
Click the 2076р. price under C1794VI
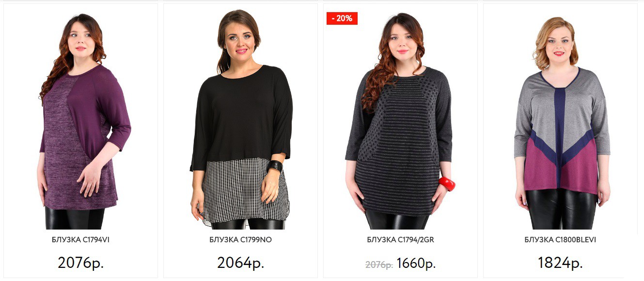coord(81,263)
